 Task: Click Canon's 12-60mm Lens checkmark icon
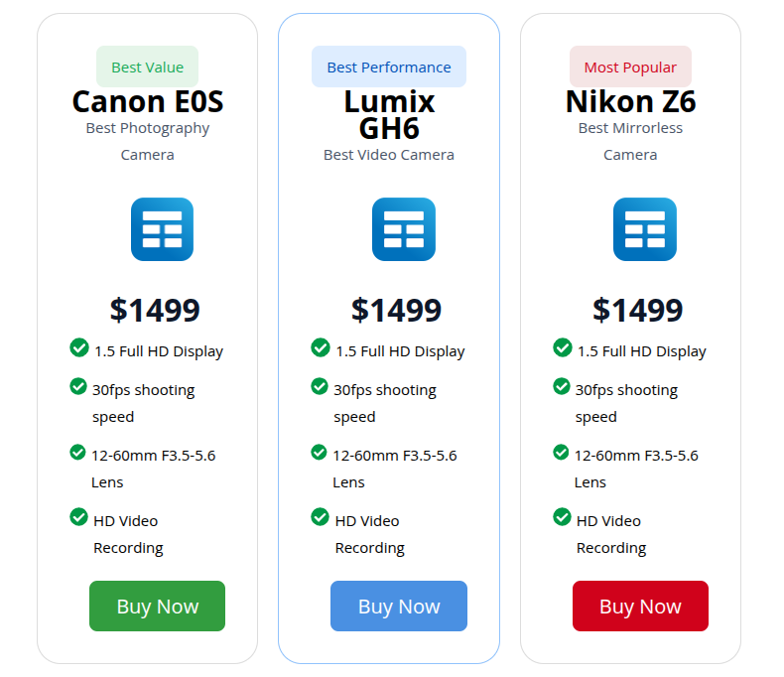click(77, 452)
